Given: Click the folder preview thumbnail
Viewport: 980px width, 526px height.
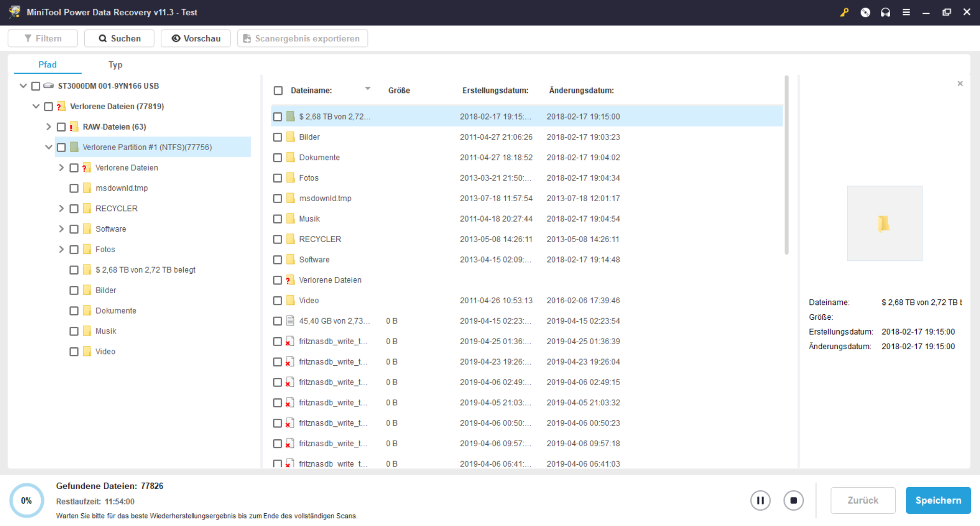Looking at the screenshot, I should tap(885, 223).
